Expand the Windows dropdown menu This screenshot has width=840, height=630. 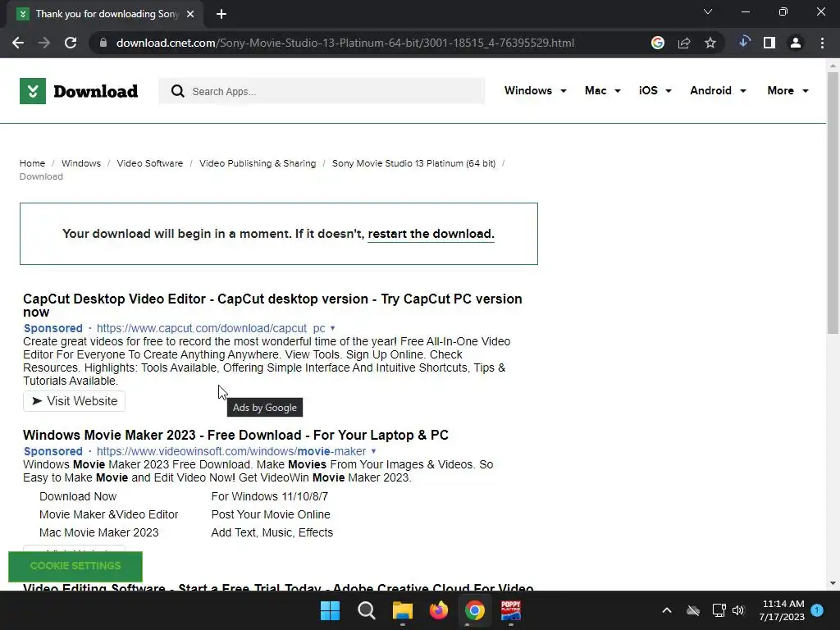click(535, 90)
